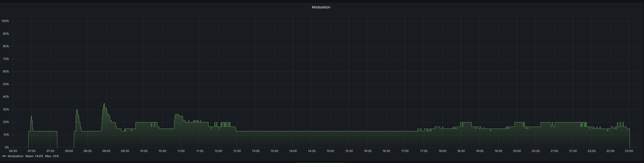This screenshot has width=644, height=163.
Task: Click the 10% y-axis label
Action: (x=6, y=135)
